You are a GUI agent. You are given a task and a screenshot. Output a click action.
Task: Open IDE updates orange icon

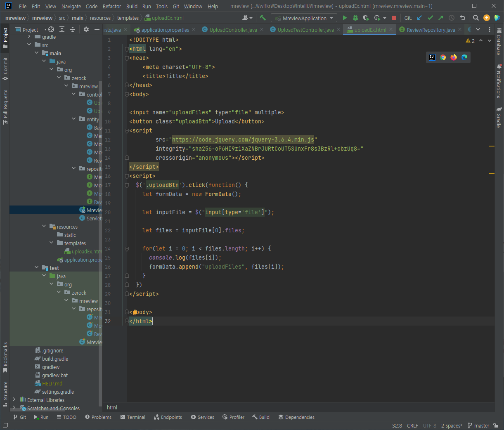[486, 18]
